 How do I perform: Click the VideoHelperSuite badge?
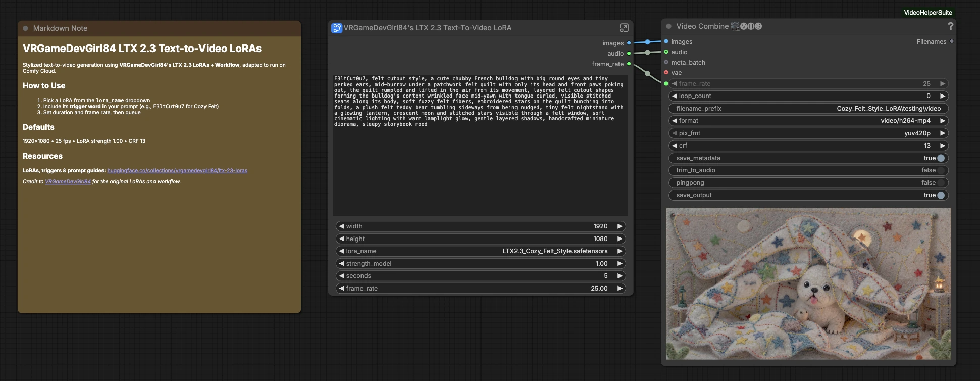[x=928, y=13]
